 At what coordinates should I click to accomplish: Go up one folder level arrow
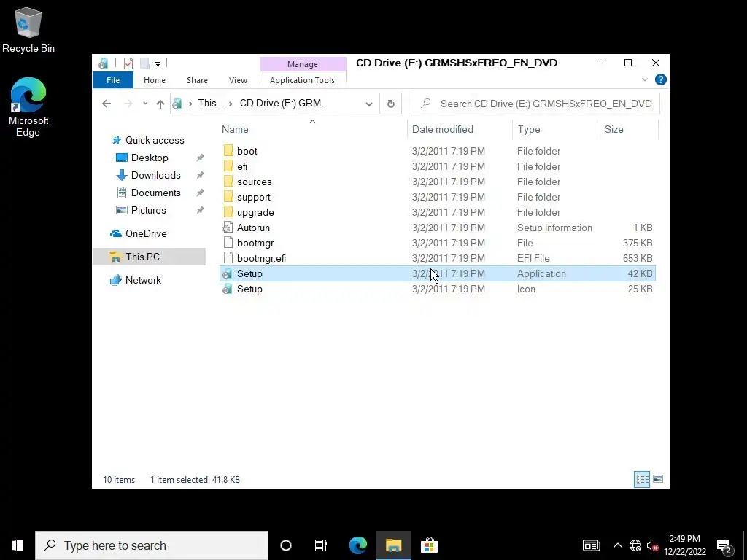[160, 104]
